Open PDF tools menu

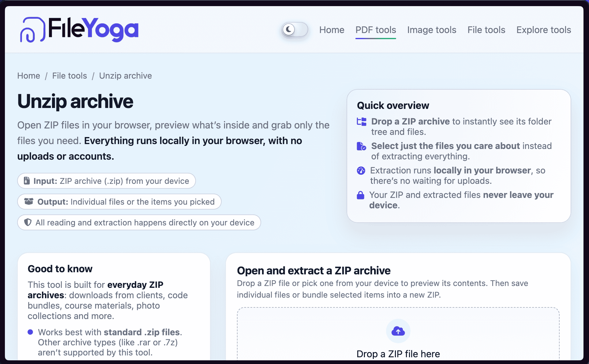click(376, 30)
